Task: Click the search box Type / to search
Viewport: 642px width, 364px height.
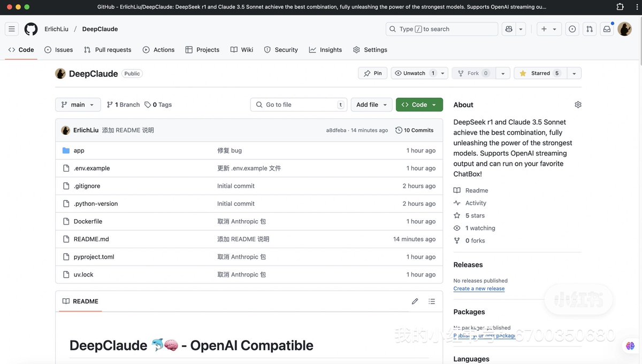Action: [442, 29]
